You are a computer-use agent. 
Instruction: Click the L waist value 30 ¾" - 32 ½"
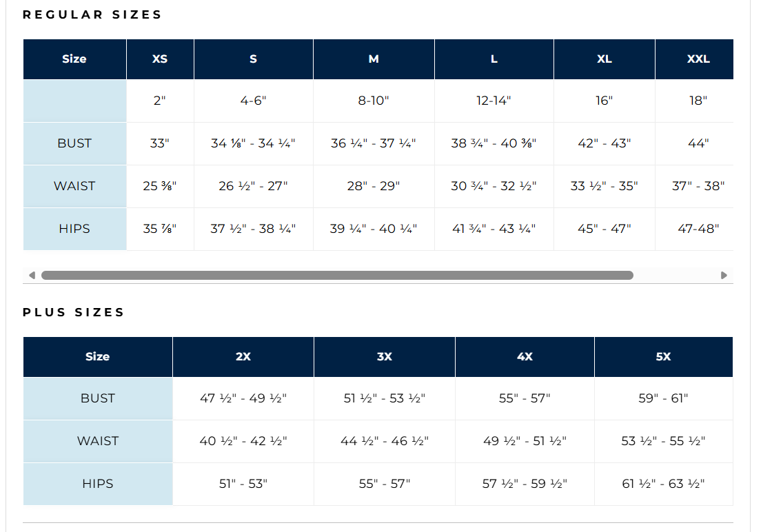pos(494,186)
